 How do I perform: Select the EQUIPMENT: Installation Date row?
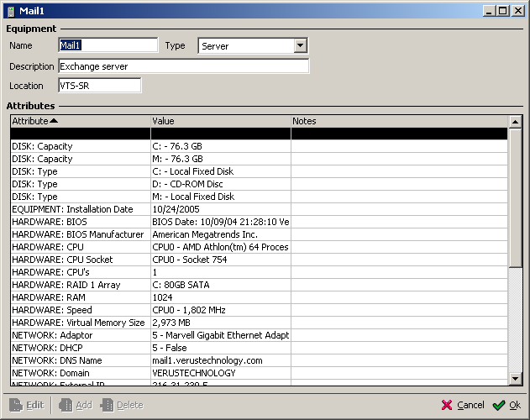80,209
